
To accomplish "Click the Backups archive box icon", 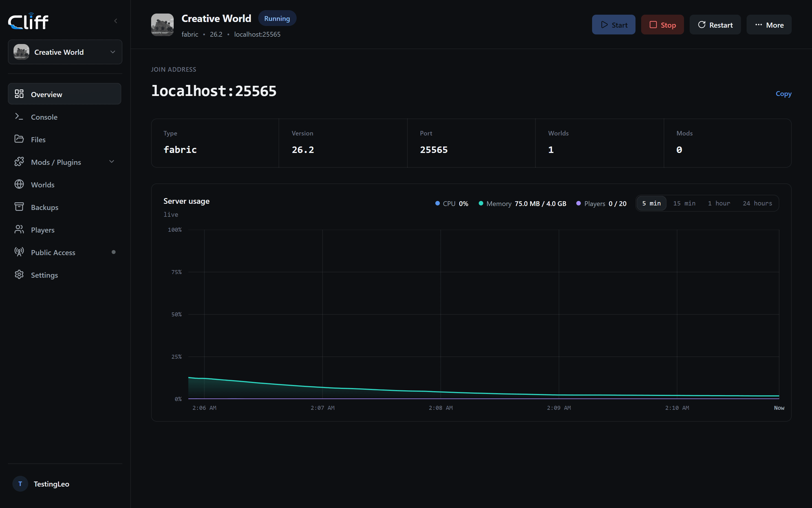I will (x=19, y=207).
